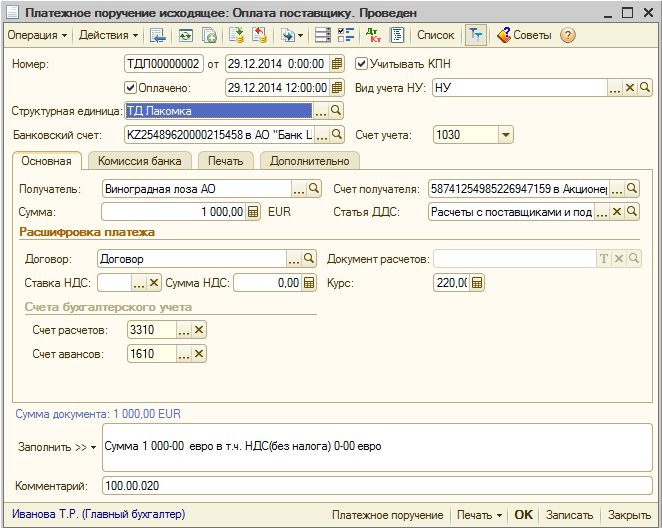Viewport: 662px width, 528px height.
Task: Open calculator for the Курс field
Action: 477,283
